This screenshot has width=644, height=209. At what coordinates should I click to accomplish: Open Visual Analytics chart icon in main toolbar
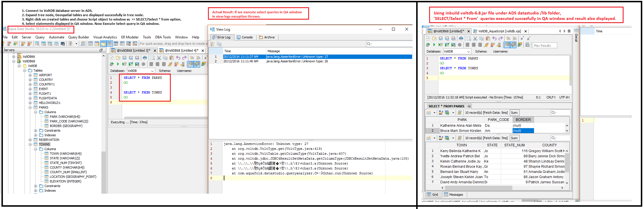(x=135, y=44)
